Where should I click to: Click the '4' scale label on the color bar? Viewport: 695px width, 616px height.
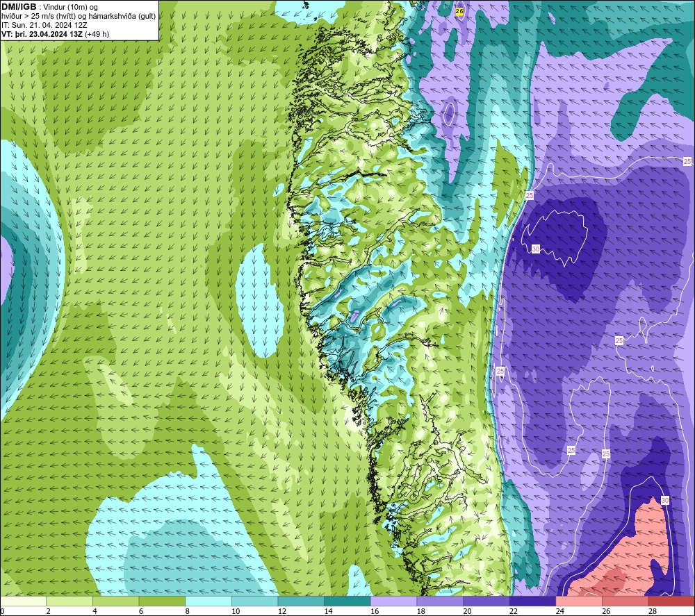click(x=95, y=611)
